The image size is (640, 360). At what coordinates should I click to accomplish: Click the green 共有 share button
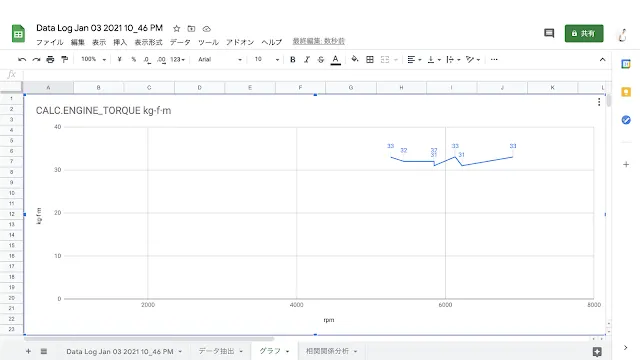point(584,33)
